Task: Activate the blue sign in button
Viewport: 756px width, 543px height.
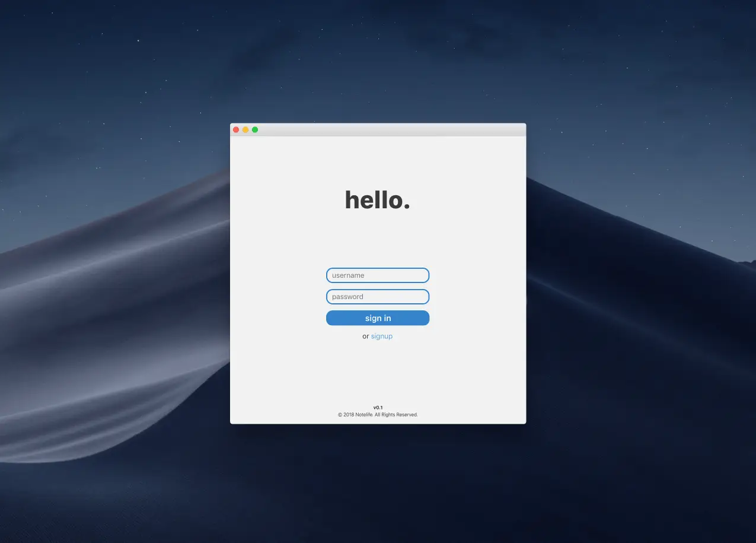Action: pos(378,317)
